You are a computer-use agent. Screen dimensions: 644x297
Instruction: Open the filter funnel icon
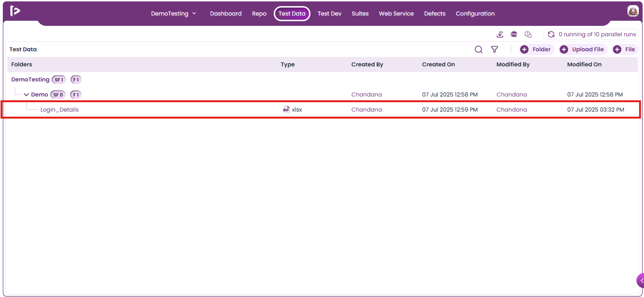click(495, 49)
